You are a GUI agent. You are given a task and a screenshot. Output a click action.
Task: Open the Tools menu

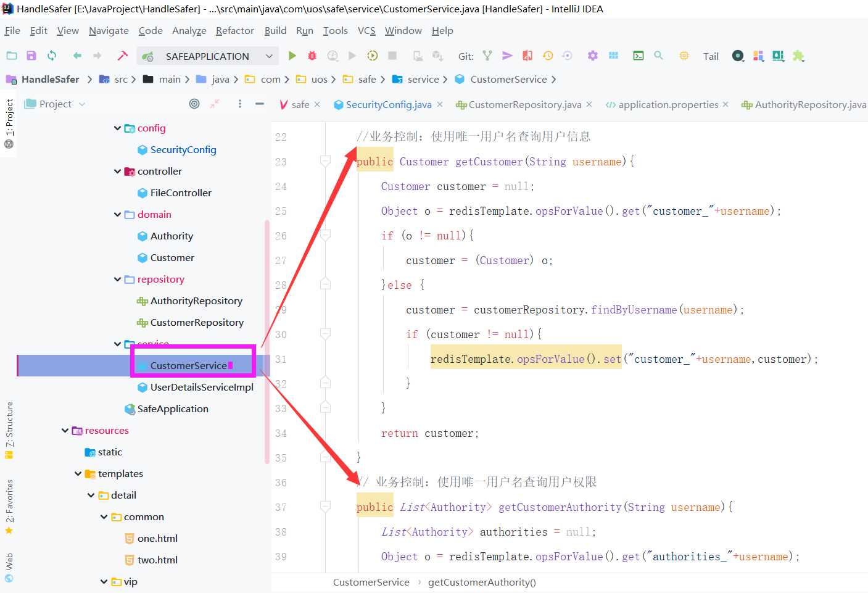coord(335,30)
